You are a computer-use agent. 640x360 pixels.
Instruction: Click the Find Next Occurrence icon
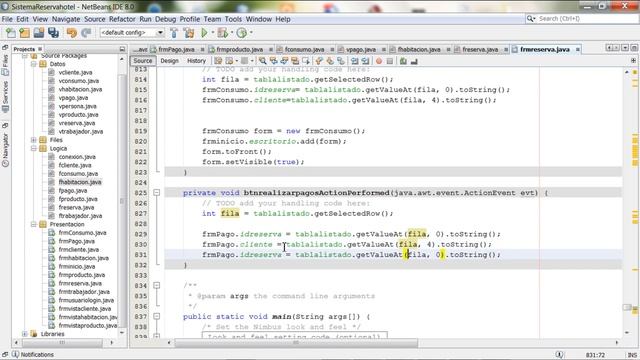pyautogui.click(x=284, y=61)
